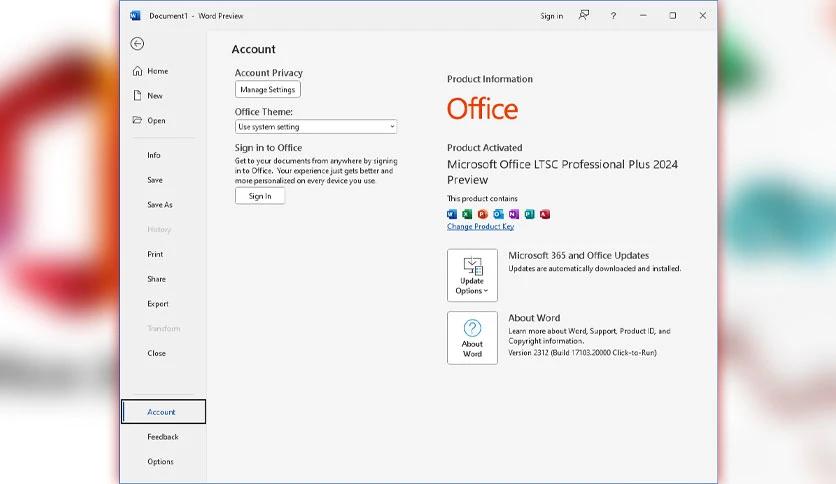Image resolution: width=836 pixels, height=484 pixels.
Task: Open the Export menu item
Action: [x=158, y=304]
